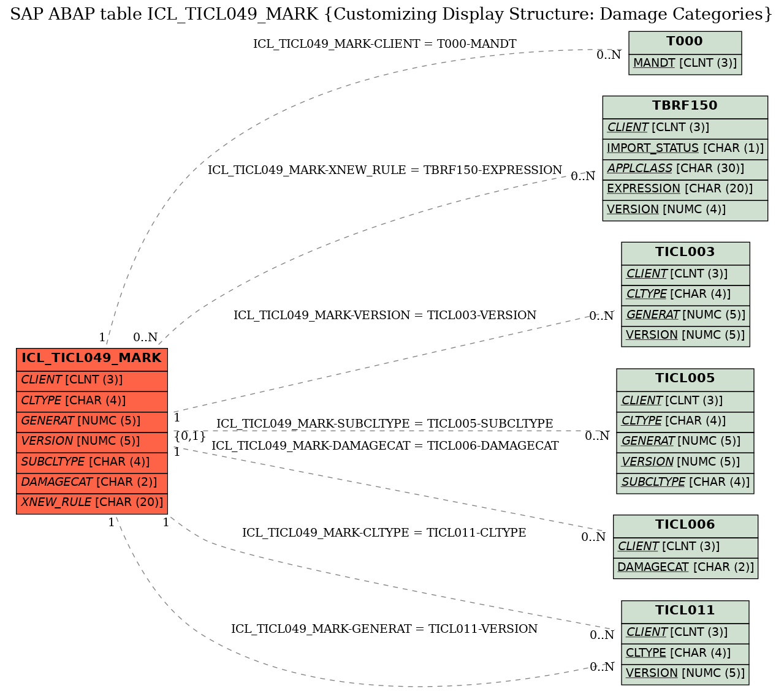Click CLIENT field in TICL005 table

click(685, 401)
